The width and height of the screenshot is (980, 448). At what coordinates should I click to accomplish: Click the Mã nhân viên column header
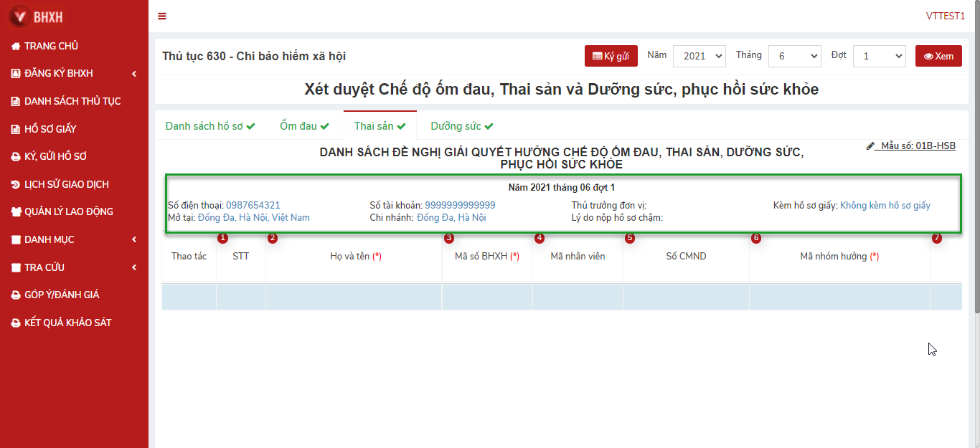click(578, 257)
